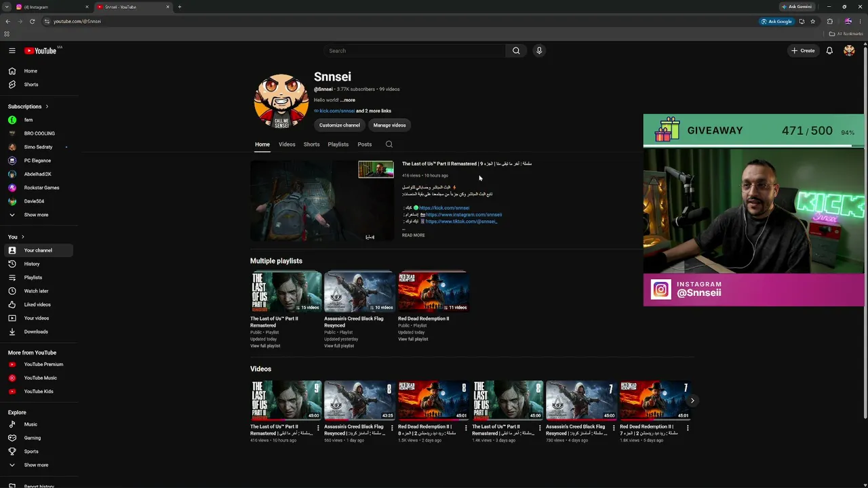Viewport: 868px width, 488px height.
Task: Open the Instagram link in video description
Action: point(464,215)
